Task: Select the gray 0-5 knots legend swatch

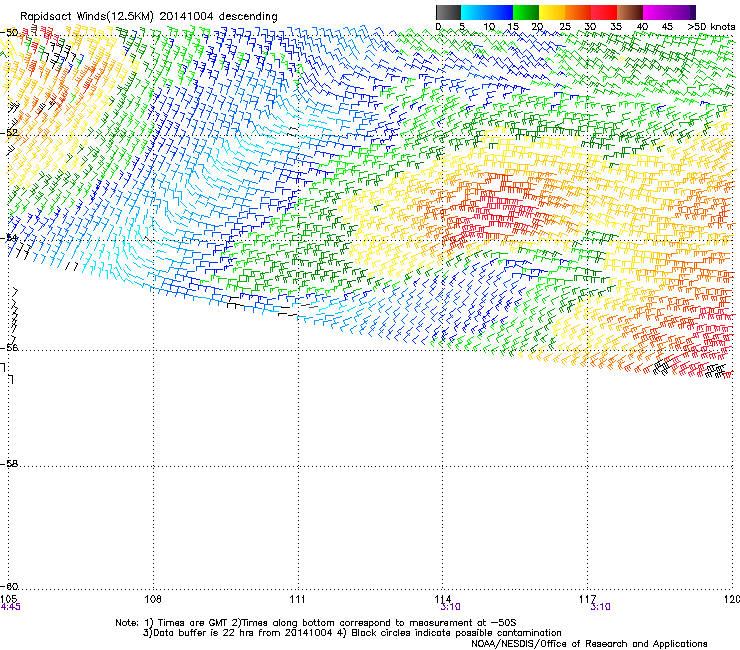Action: (x=448, y=12)
